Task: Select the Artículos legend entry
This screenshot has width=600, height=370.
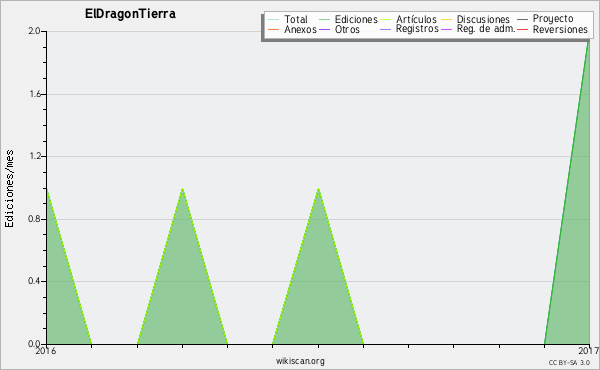Action: coord(416,19)
